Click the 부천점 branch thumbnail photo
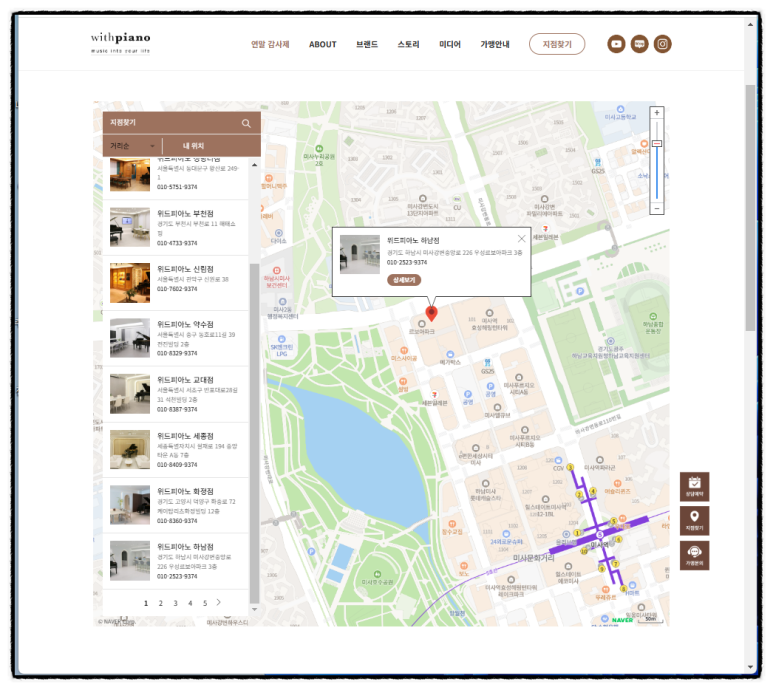The image size is (773, 690). click(x=130, y=227)
